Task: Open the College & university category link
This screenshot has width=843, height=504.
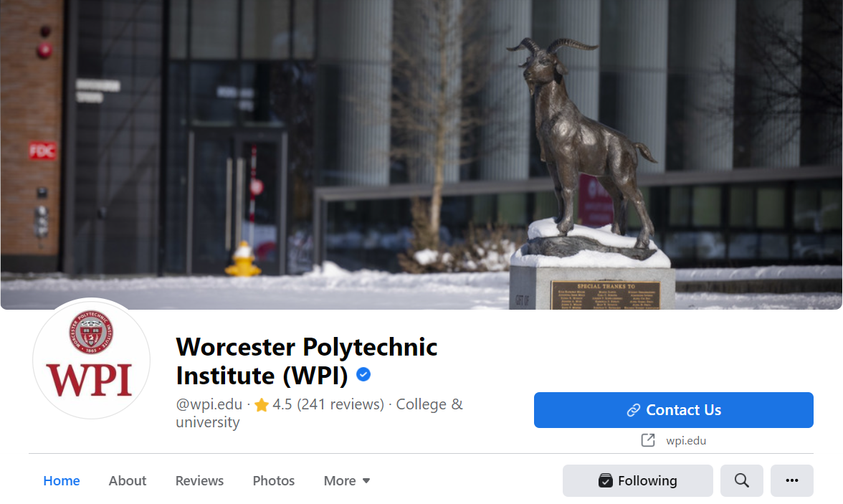Action: click(320, 413)
